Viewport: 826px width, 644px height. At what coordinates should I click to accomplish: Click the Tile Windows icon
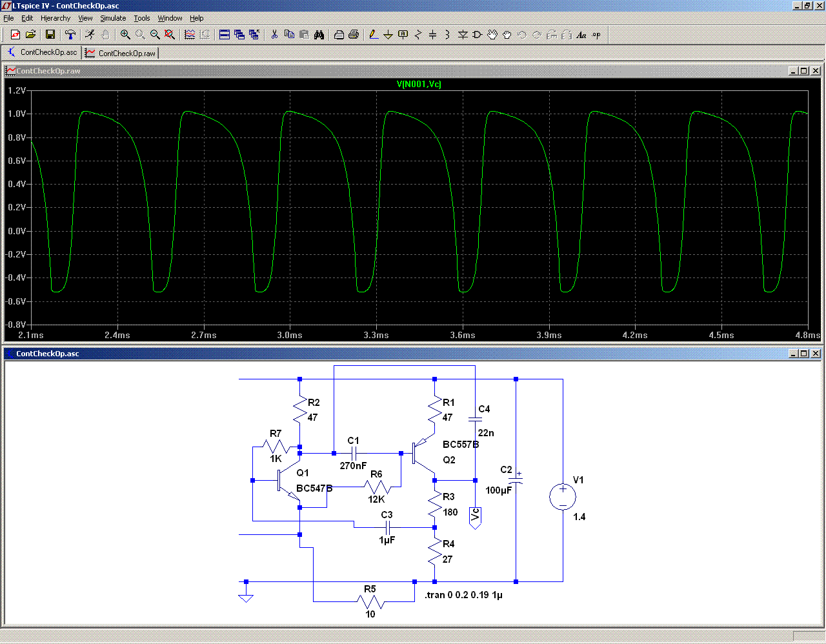pyautogui.click(x=225, y=35)
